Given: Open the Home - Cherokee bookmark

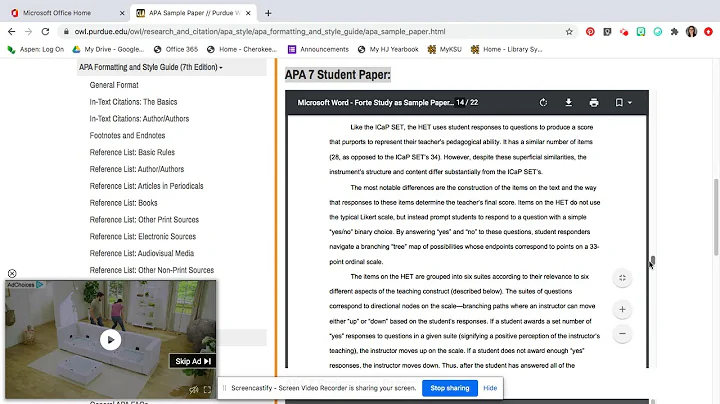Looking at the screenshot, I should coord(242,49).
